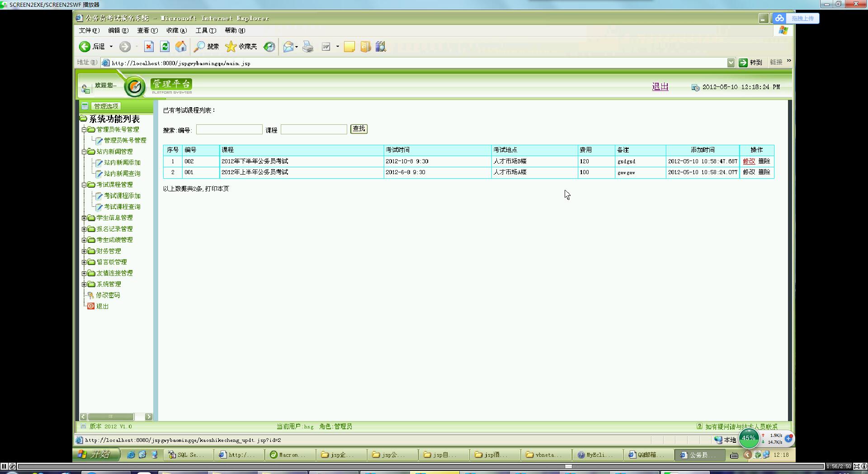Click the yellow note toolbar icon
Screen dimensions: 868x474
(349, 47)
